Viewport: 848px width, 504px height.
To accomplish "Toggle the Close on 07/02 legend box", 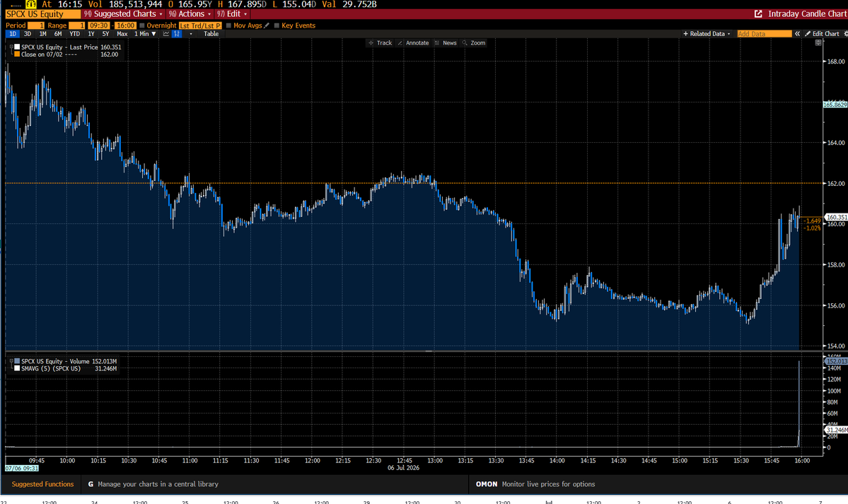I will tap(17, 54).
